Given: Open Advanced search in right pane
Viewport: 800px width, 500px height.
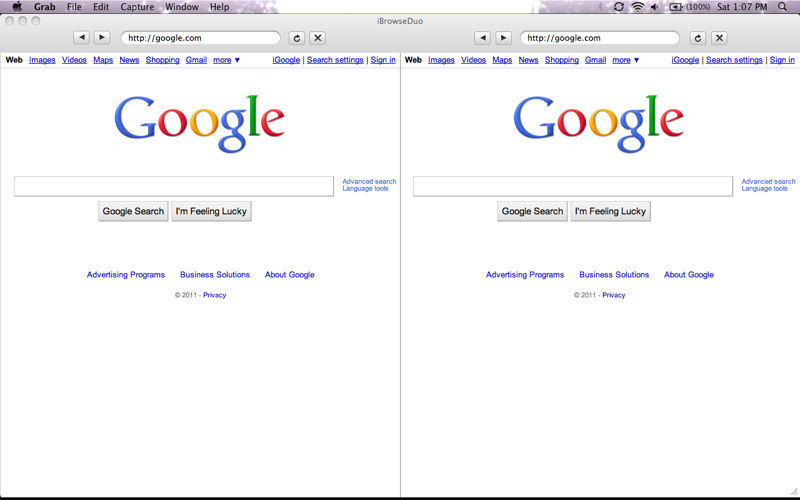Looking at the screenshot, I should pos(768,181).
